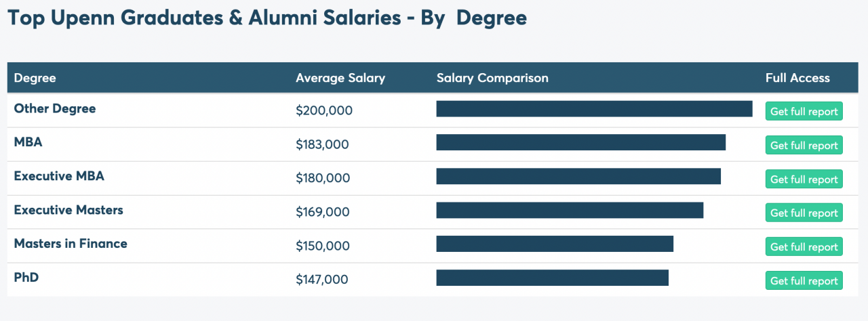Click the $183,000 average salary value
Screen dimensions: 868x321
click(323, 144)
